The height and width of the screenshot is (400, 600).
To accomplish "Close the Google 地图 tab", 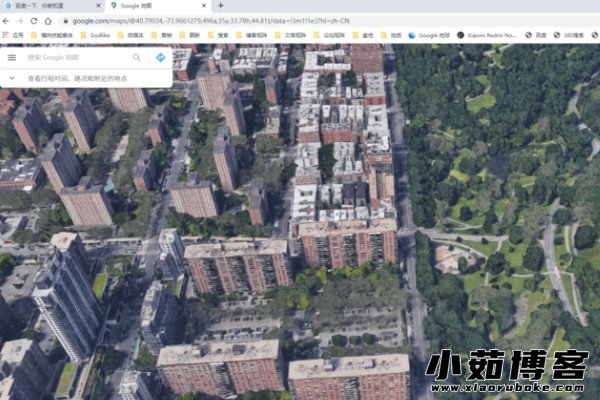I will click(204, 6).
